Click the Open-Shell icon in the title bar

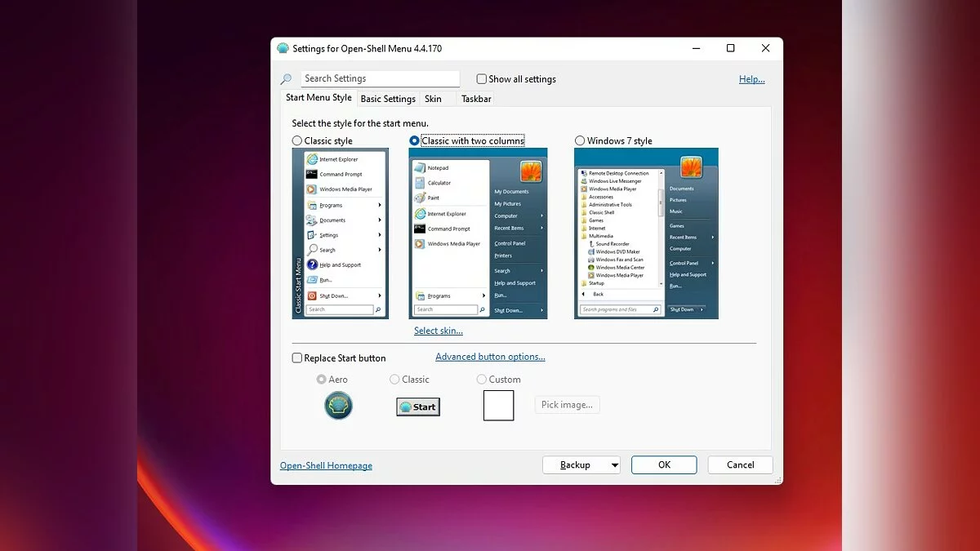(283, 48)
